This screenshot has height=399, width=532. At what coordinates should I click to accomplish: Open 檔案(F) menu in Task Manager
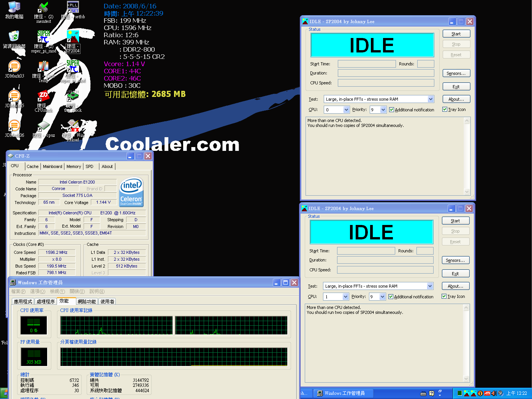pos(18,291)
